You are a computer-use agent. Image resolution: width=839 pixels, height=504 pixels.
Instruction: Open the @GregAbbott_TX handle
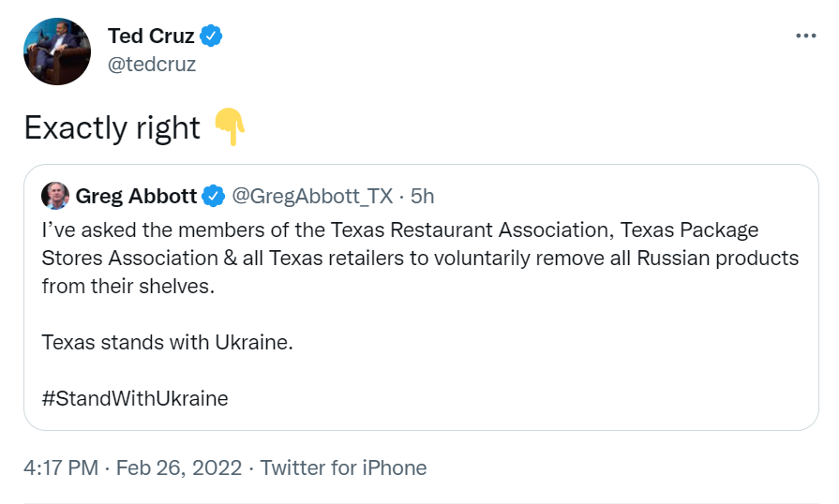coord(312,196)
